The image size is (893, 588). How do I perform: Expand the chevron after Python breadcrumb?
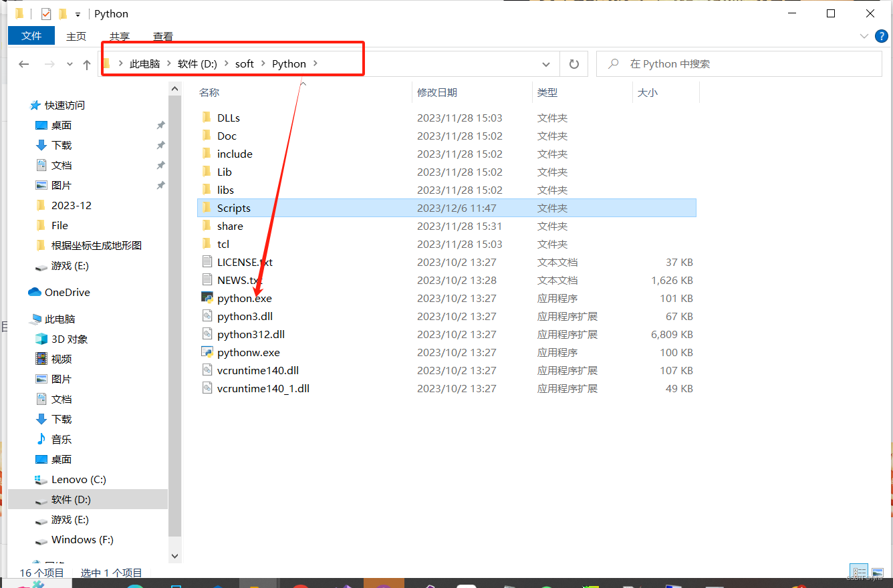click(x=315, y=64)
